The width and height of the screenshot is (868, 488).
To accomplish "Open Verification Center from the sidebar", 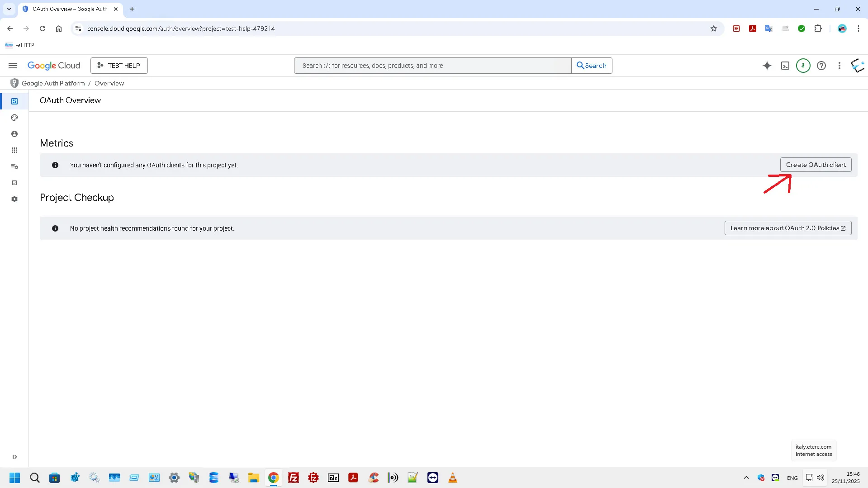I will pos(14,183).
